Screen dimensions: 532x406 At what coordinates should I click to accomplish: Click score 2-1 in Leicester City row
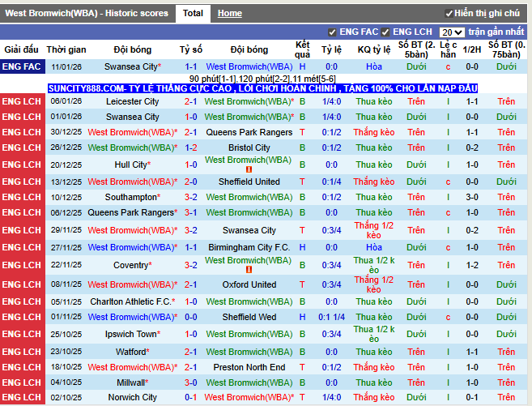point(190,101)
